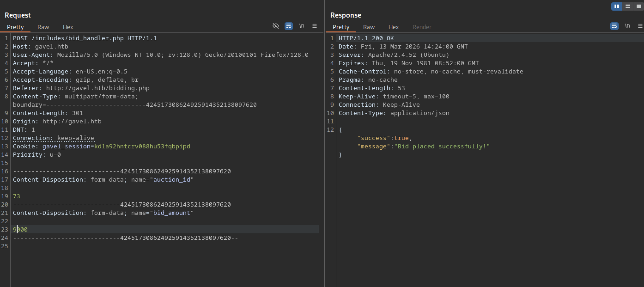Select Response Pretty tab
The width and height of the screenshot is (644, 287).
(341, 27)
